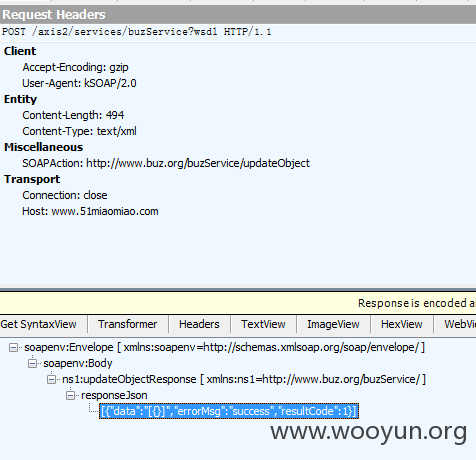The height and width of the screenshot is (460, 476).
Task: Select the Connection: close header
Action: pyautogui.click(x=65, y=195)
